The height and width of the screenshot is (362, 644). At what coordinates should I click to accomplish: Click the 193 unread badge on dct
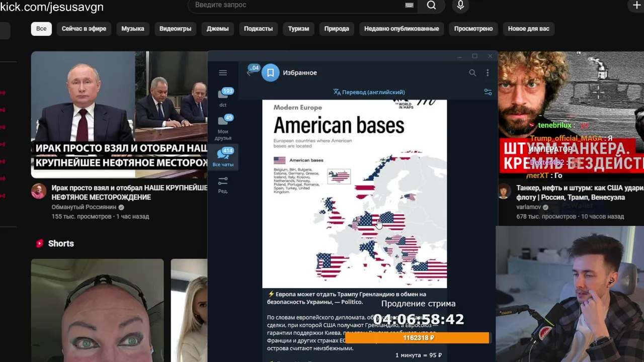point(228,91)
